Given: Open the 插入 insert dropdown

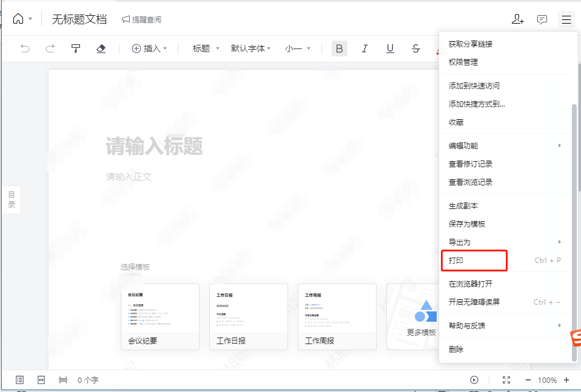Looking at the screenshot, I should click(149, 48).
